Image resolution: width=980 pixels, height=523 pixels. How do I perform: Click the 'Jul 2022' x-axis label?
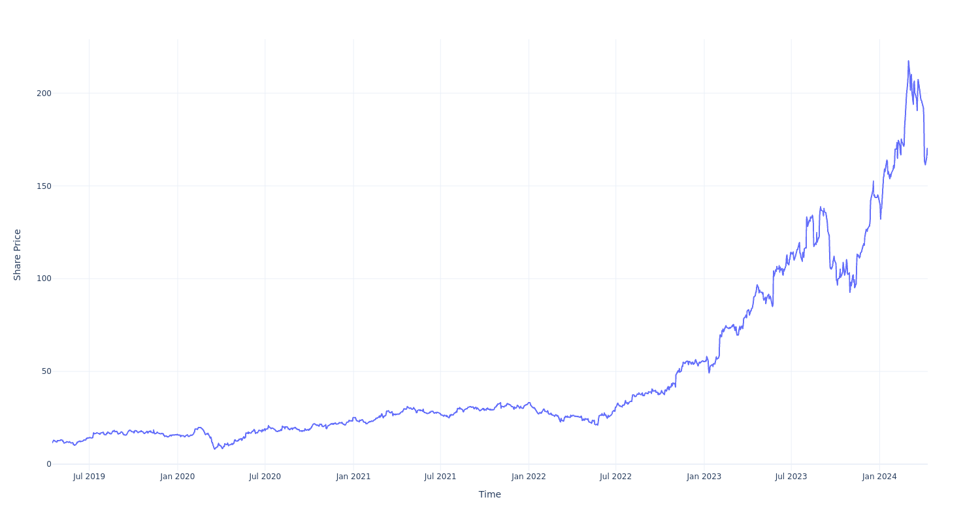click(x=615, y=477)
